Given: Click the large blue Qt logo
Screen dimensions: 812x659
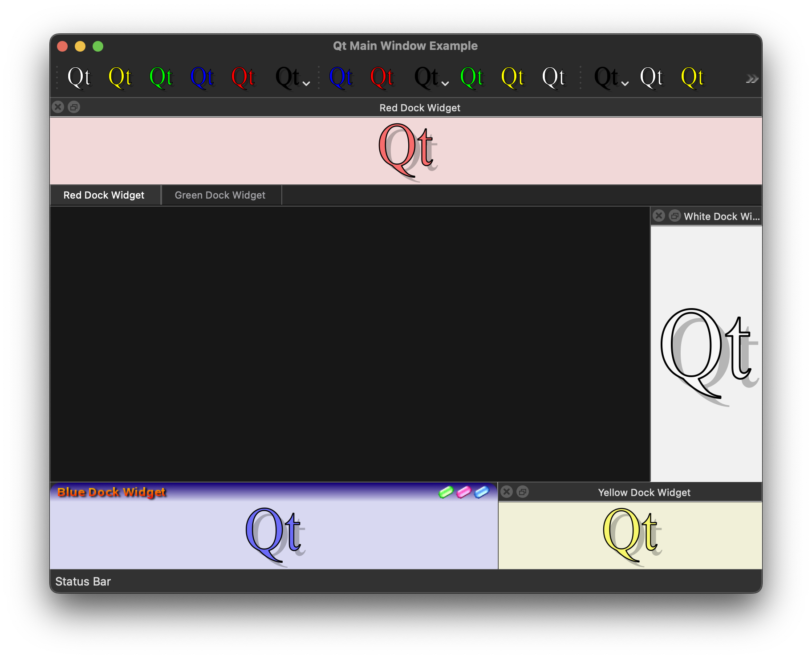Looking at the screenshot, I should (276, 537).
